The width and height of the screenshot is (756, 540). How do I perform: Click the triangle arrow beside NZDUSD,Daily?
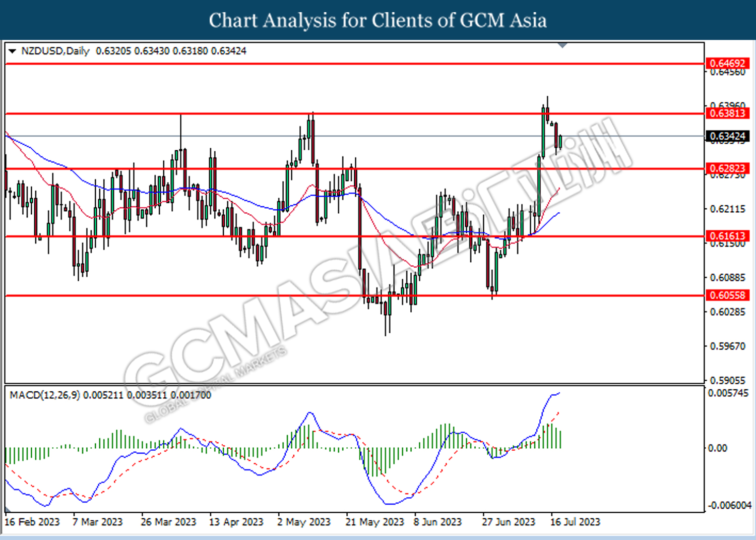coord(12,51)
